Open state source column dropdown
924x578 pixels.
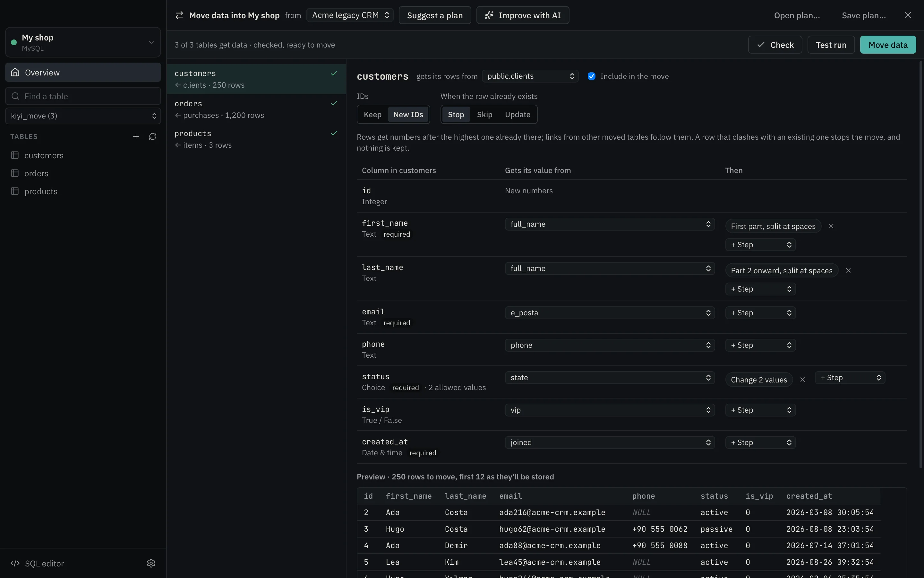(x=610, y=377)
